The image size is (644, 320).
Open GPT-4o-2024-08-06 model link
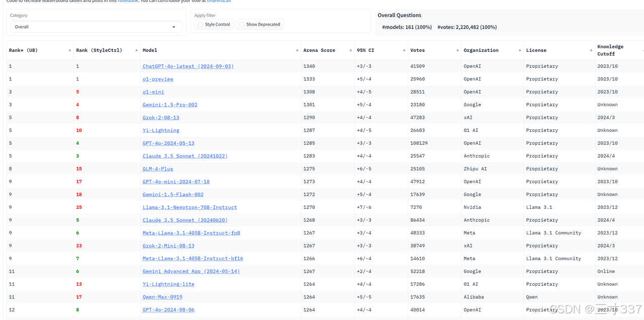click(x=169, y=310)
